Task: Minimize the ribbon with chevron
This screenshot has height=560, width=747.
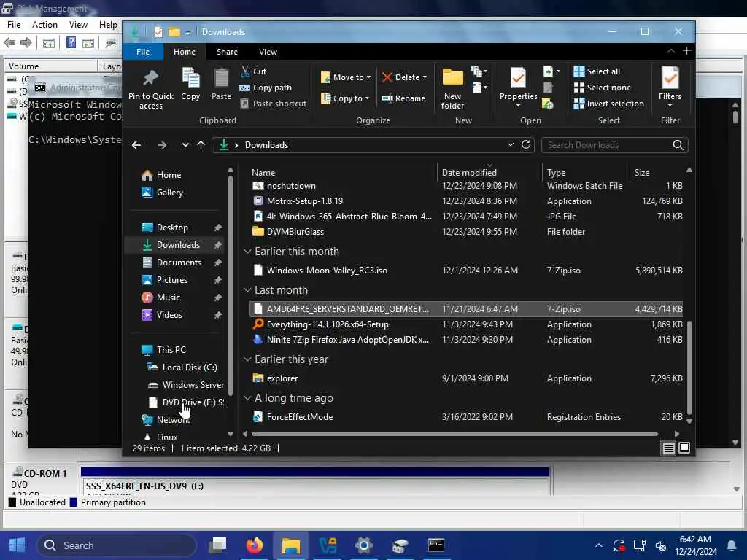Action: [671, 51]
